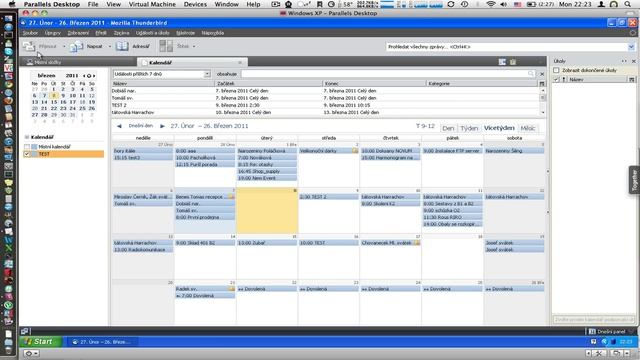Click the 9:00 Instalace FTP server event
Viewport: 640px width, 360px height.
[x=452, y=151]
